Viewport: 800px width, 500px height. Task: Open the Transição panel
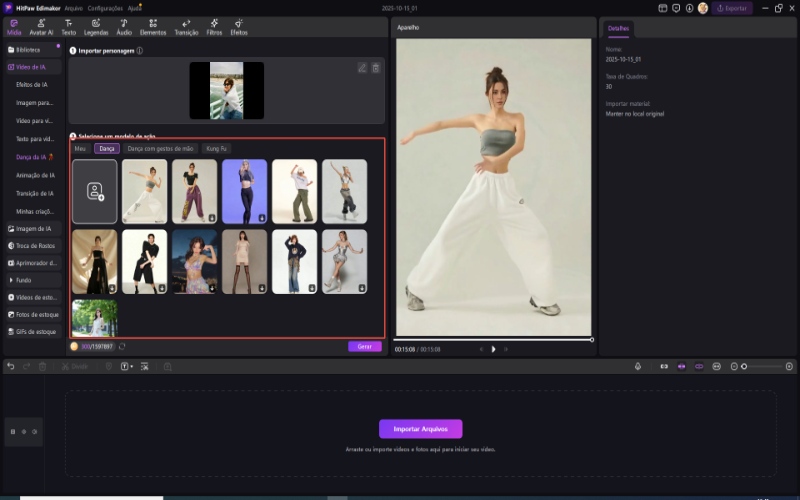click(x=186, y=26)
